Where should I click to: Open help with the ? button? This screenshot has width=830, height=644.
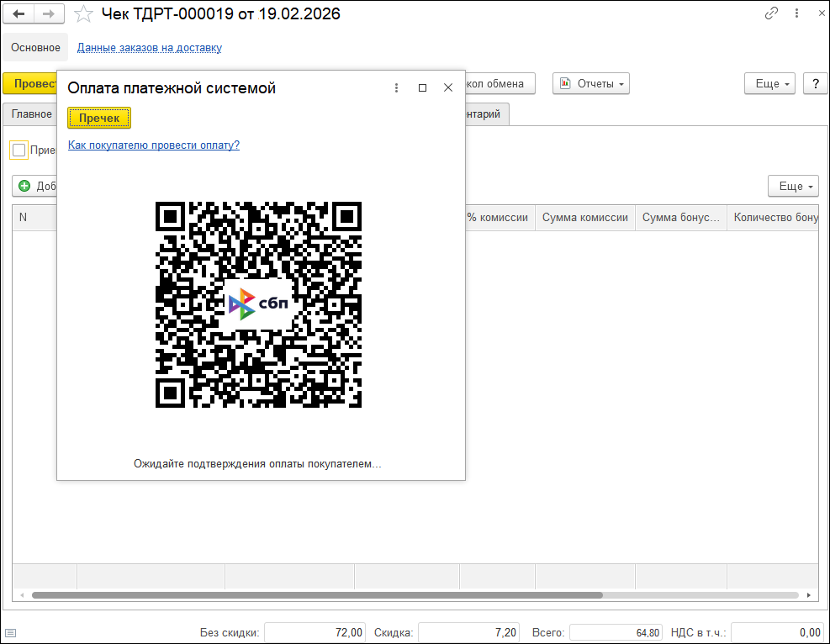point(815,83)
